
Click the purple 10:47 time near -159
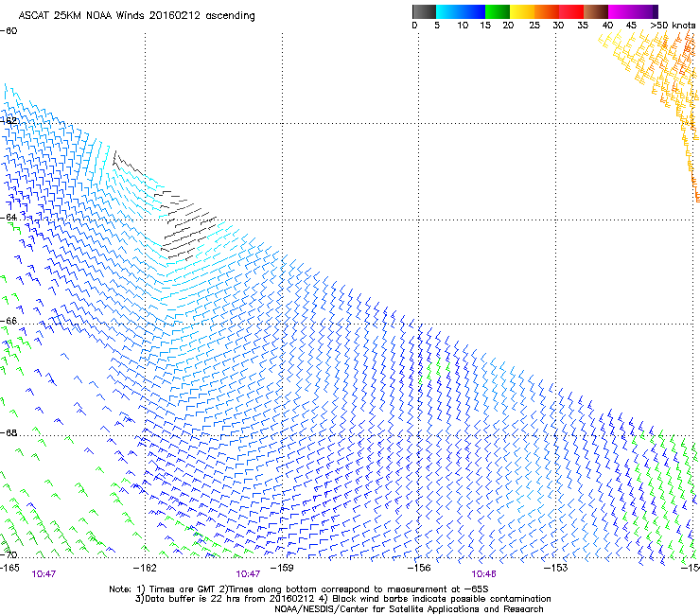click(x=248, y=574)
